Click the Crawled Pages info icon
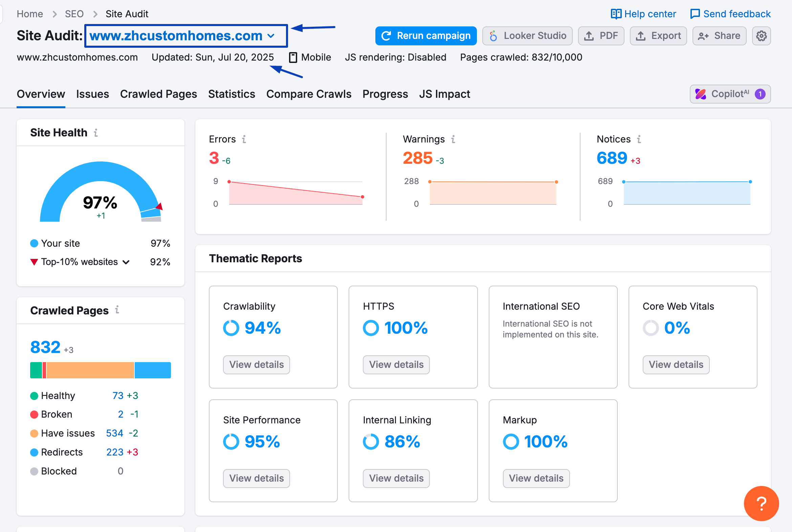Screen dimensions: 792x532 point(117,309)
